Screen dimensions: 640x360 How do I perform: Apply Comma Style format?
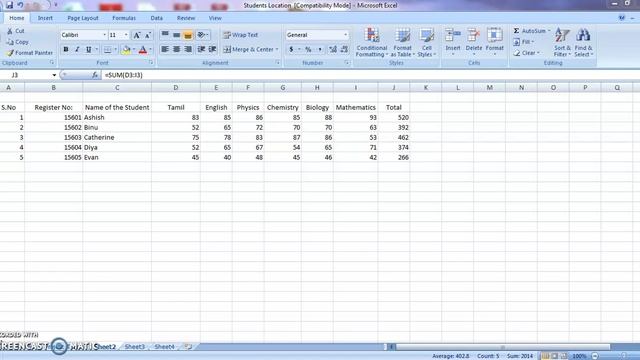pyautogui.click(x=320, y=49)
